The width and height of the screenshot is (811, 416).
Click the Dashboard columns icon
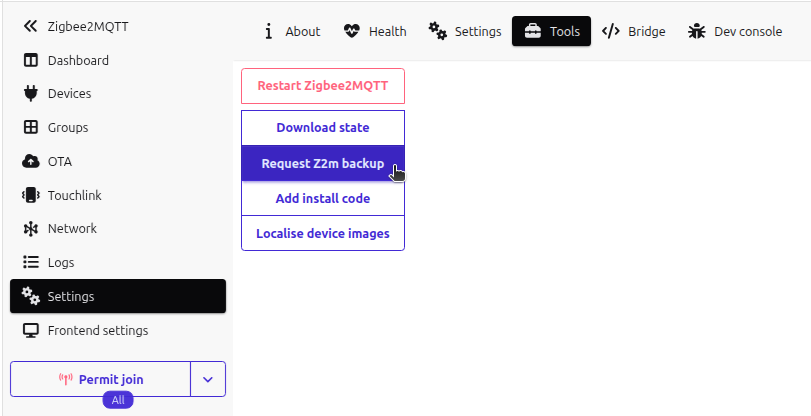31,61
